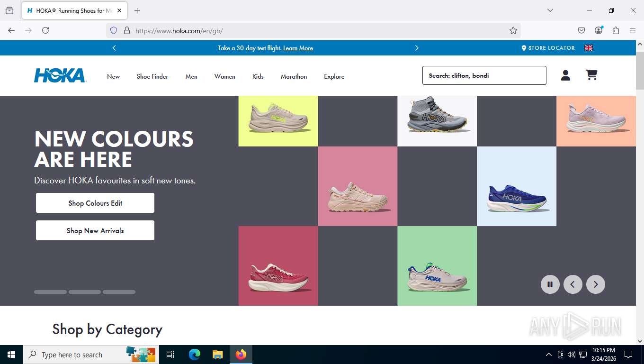Open the Shoe Finder menu item
Image resolution: width=644 pixels, height=364 pixels.
(x=152, y=76)
